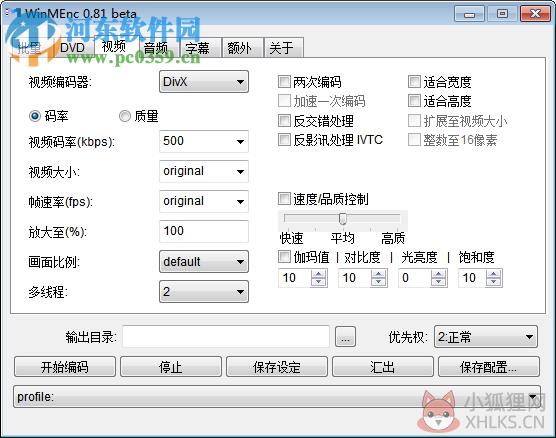This screenshot has width=556, height=438.
Task: Decrease the 饱和度 spinner value
Action: pos(494,282)
